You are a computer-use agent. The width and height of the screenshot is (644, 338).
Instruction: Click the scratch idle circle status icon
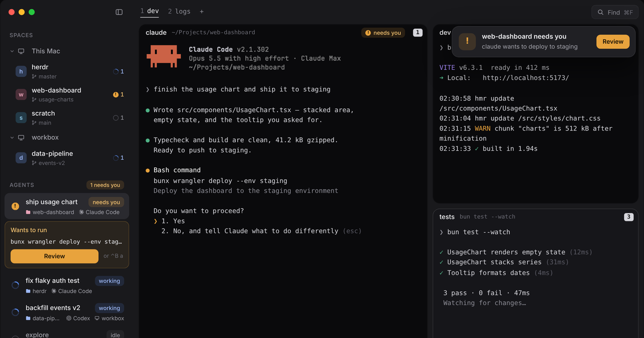[115, 117]
